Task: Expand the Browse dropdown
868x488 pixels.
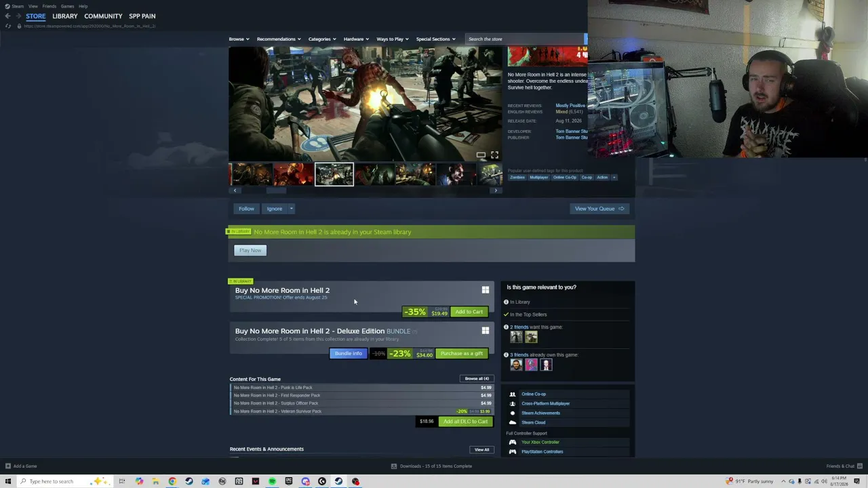Action: [239, 39]
